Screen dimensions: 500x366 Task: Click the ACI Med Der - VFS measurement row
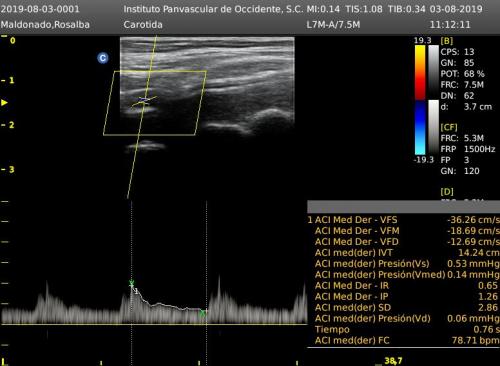(x=403, y=220)
